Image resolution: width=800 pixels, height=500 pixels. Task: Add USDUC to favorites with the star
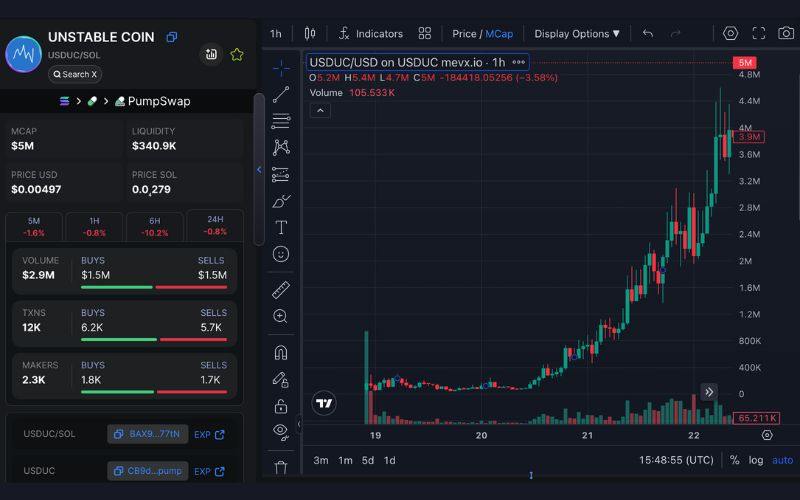pyautogui.click(x=237, y=55)
